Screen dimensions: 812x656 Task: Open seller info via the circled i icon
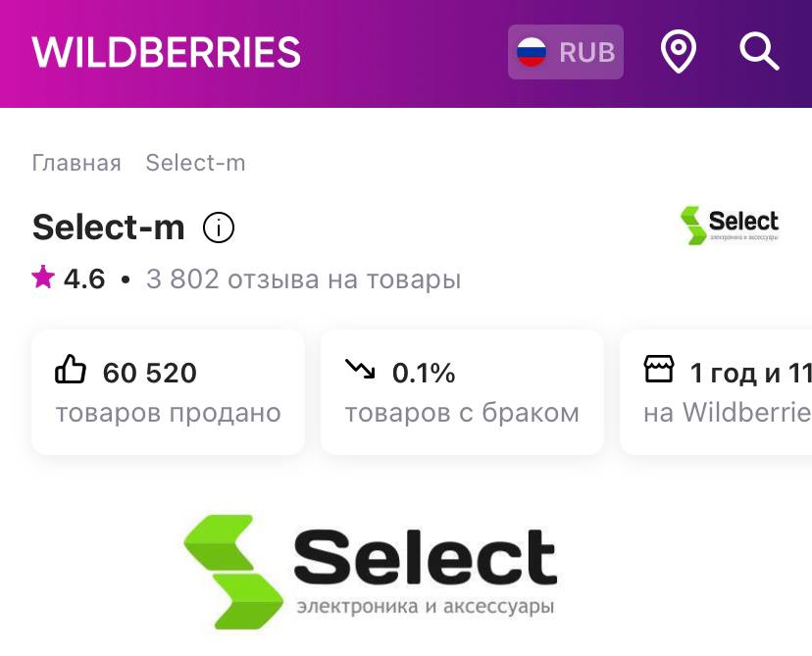click(219, 228)
